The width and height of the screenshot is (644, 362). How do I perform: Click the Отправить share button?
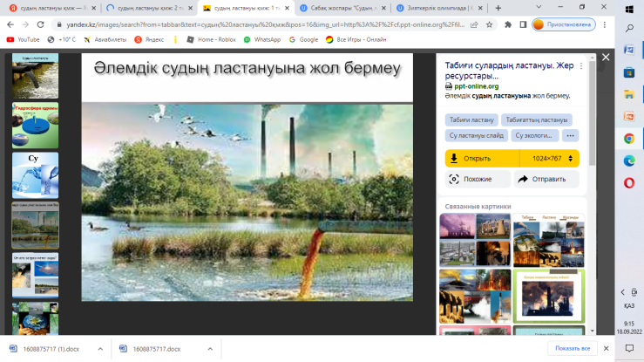(x=546, y=179)
